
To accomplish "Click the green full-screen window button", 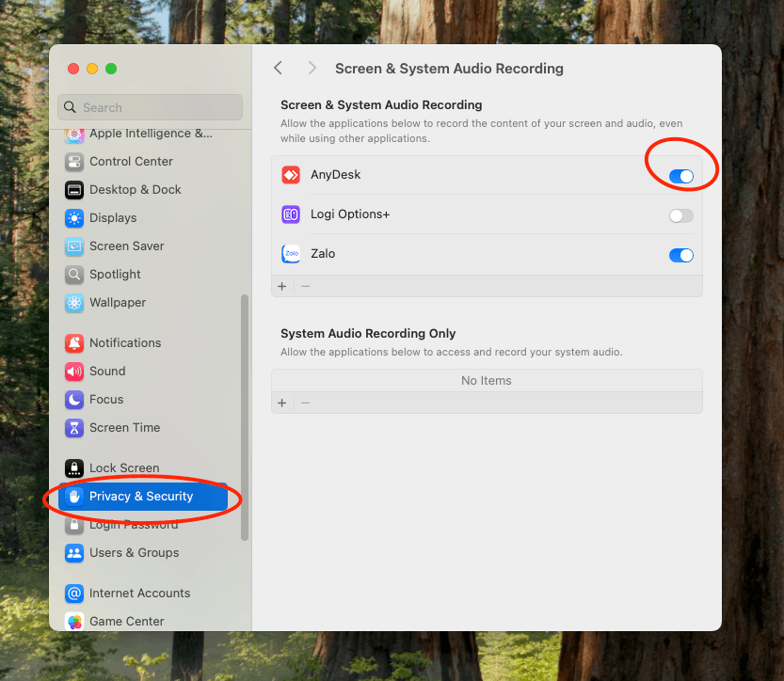I will 111,69.
